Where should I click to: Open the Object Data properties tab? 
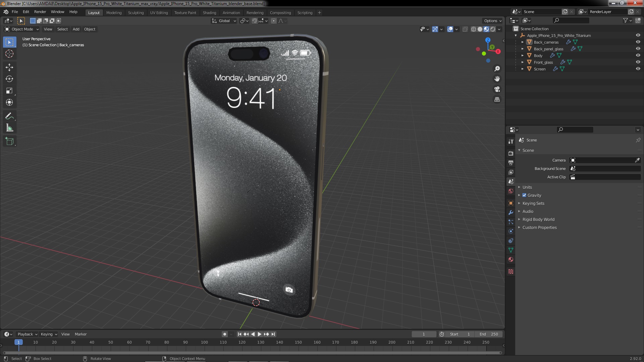pos(511,250)
